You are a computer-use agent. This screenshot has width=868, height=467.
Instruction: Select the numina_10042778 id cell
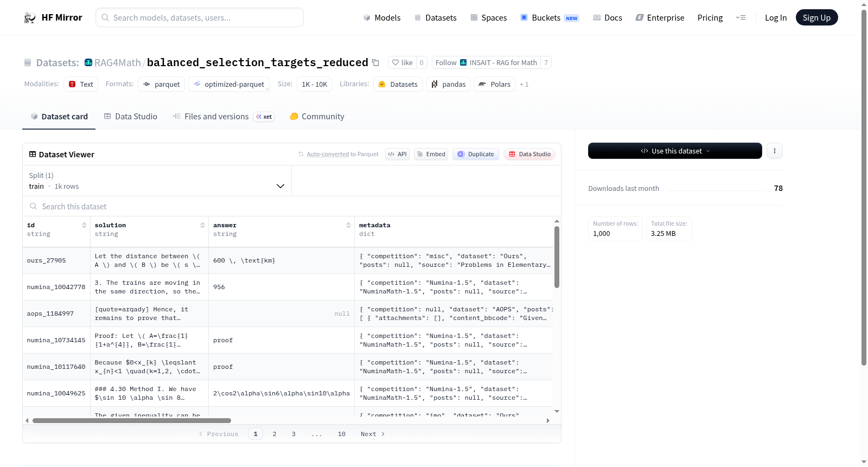pyautogui.click(x=56, y=287)
